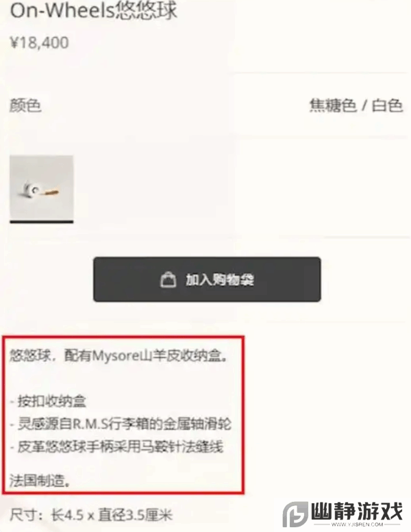
Task: Click the 直径3.5厘米 diameter text
Action: coord(136,516)
